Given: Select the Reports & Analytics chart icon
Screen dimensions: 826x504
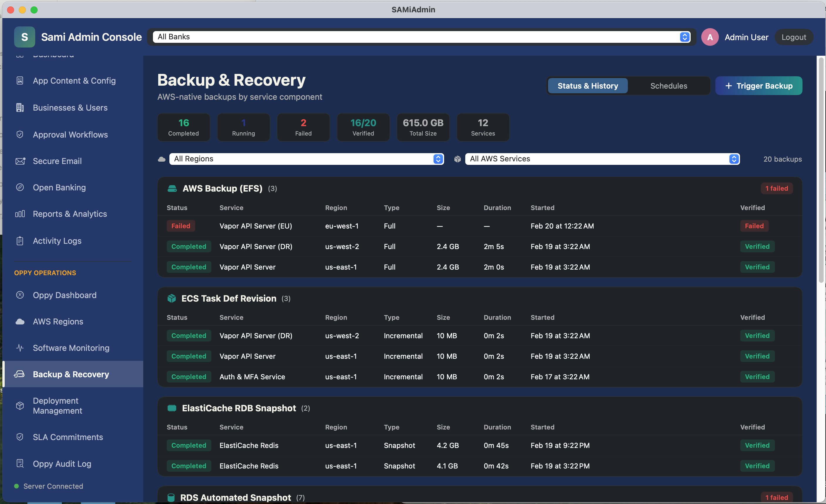Looking at the screenshot, I should coord(20,214).
